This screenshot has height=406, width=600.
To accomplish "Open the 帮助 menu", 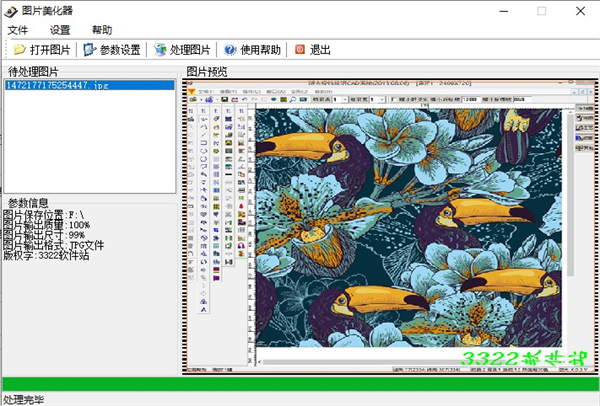I will click(101, 30).
